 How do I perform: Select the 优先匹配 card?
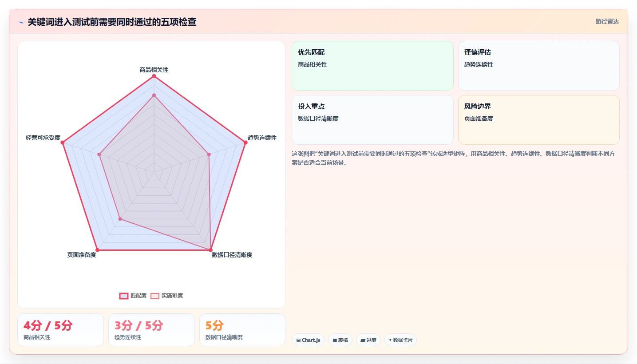372,66
